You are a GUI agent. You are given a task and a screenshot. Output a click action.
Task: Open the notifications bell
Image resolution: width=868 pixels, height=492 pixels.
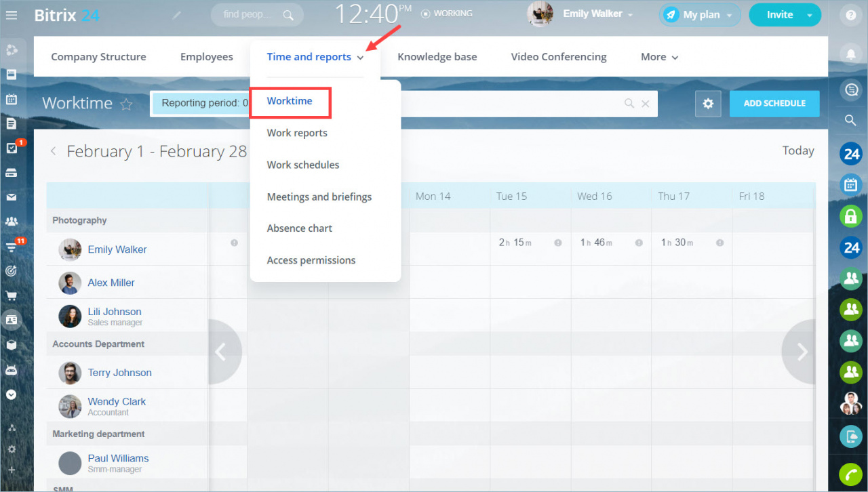[850, 54]
